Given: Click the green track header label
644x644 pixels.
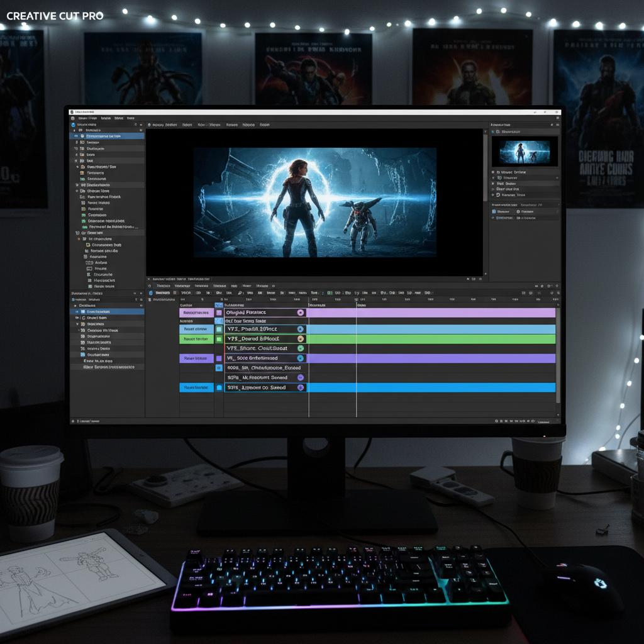Looking at the screenshot, I should [196, 338].
